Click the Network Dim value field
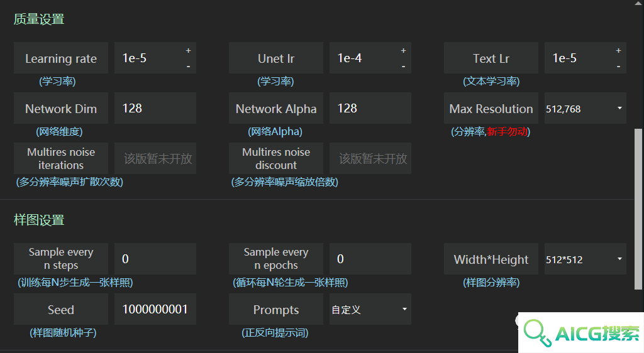Viewport: 644px width, 353px height. [155, 108]
